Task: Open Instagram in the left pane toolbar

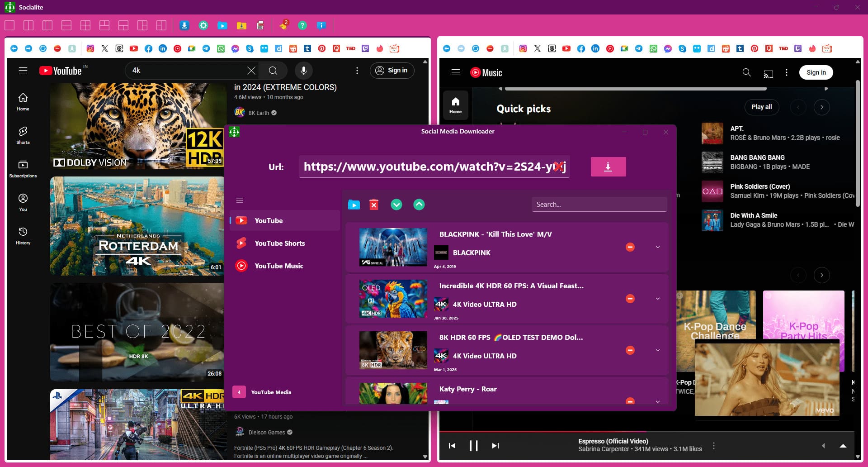Action: 90,48
